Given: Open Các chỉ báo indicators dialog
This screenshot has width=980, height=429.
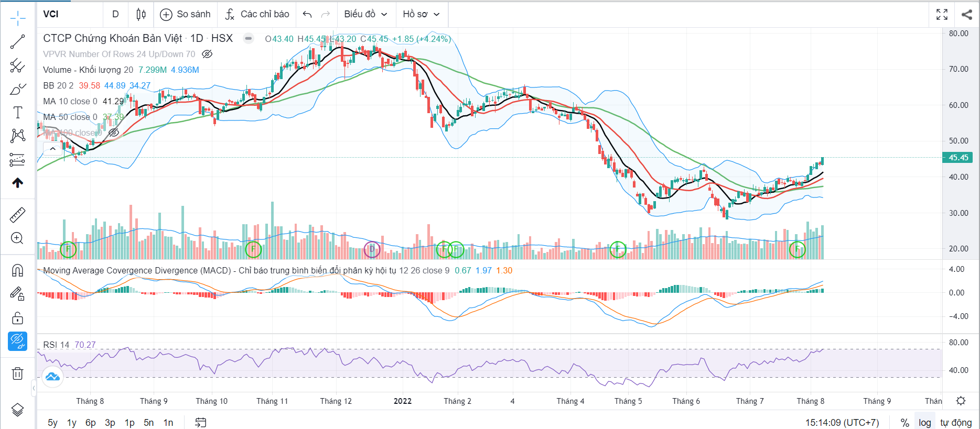Looking at the screenshot, I should [257, 14].
